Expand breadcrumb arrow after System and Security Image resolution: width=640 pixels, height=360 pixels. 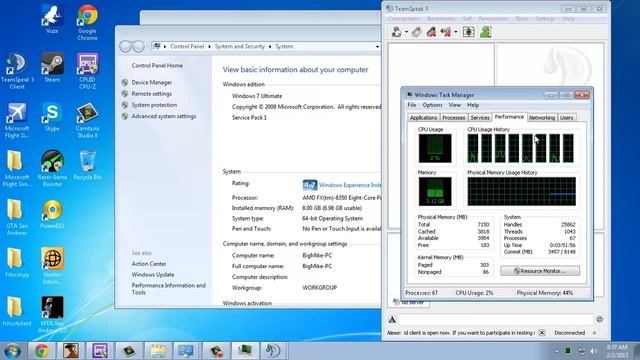(270, 47)
